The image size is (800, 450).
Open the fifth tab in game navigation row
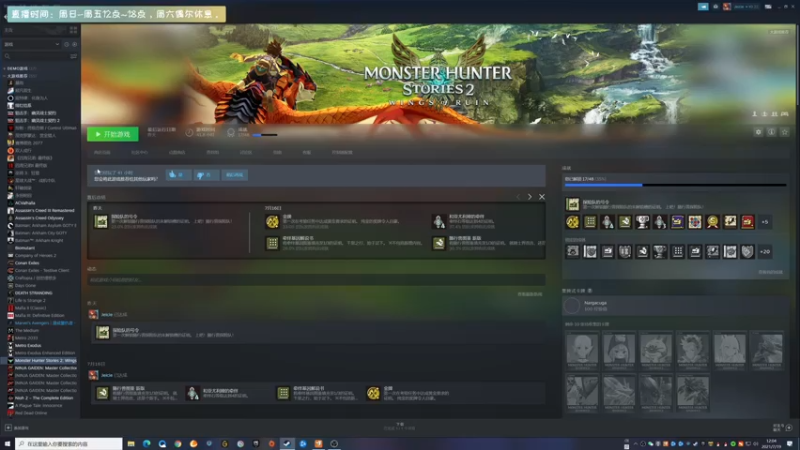(246, 153)
